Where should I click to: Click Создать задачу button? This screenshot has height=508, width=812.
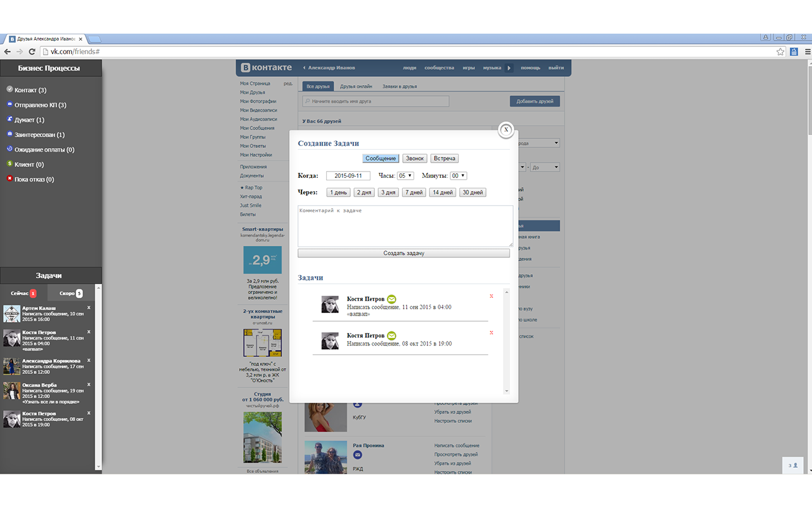click(x=403, y=253)
